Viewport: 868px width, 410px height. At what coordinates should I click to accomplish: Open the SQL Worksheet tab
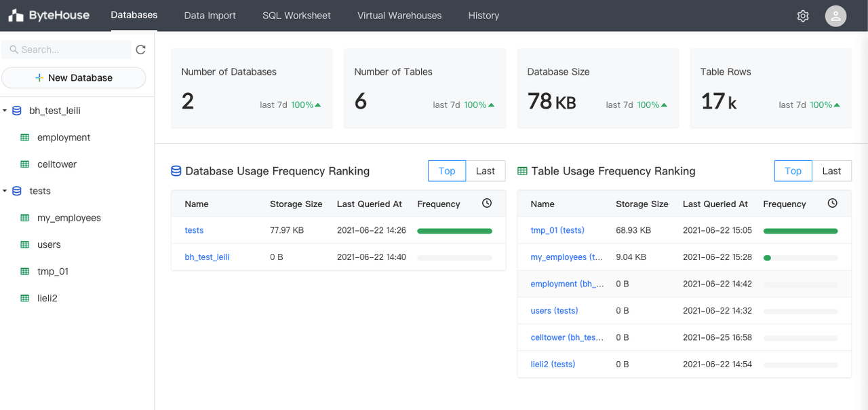(x=296, y=16)
